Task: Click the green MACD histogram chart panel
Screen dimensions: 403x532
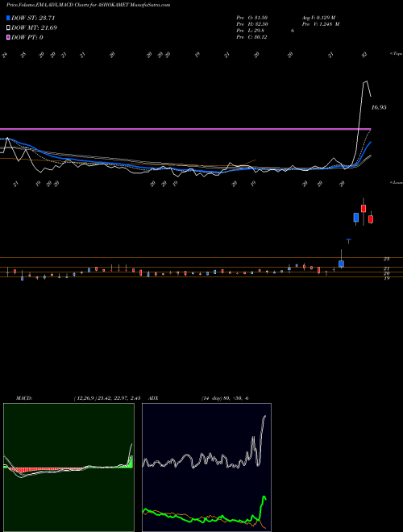Action: point(69,468)
